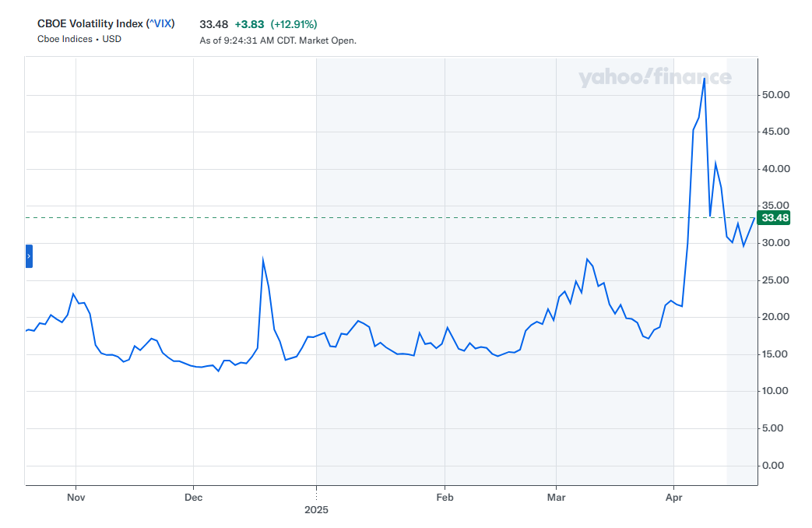812x528 pixels.
Task: Click the 40.00 price axis label
Action: coord(775,169)
